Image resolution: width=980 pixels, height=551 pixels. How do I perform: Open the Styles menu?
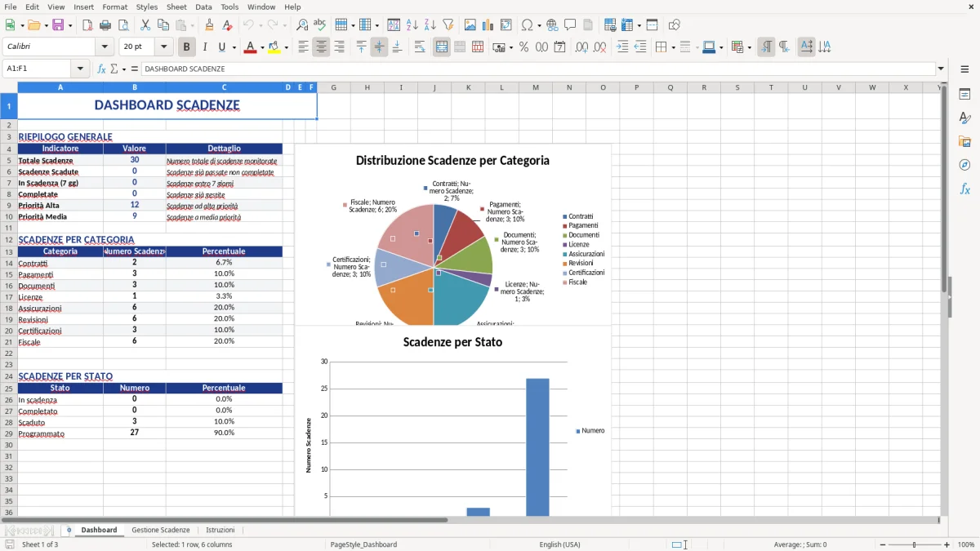point(147,7)
